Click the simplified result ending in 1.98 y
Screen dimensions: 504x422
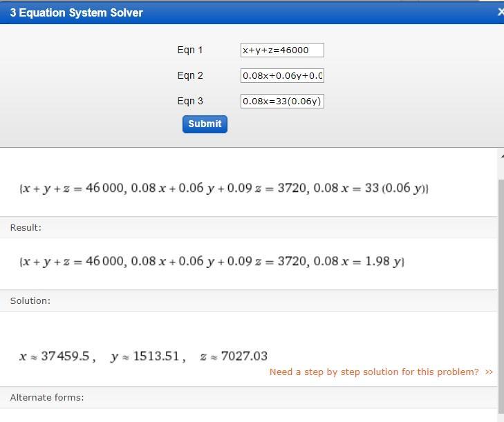pos(212,262)
